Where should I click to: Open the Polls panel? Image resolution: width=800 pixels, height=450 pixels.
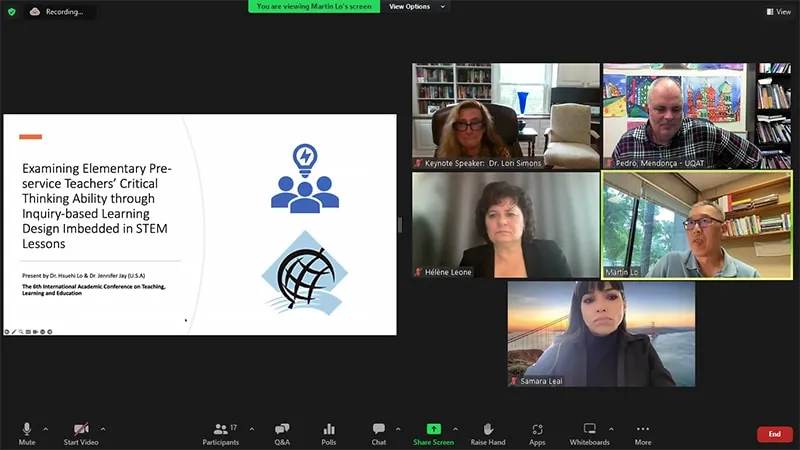coord(329,432)
